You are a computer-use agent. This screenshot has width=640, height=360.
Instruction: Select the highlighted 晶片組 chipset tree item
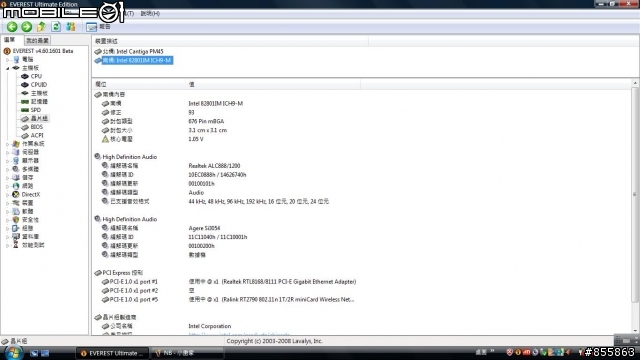(x=39, y=118)
